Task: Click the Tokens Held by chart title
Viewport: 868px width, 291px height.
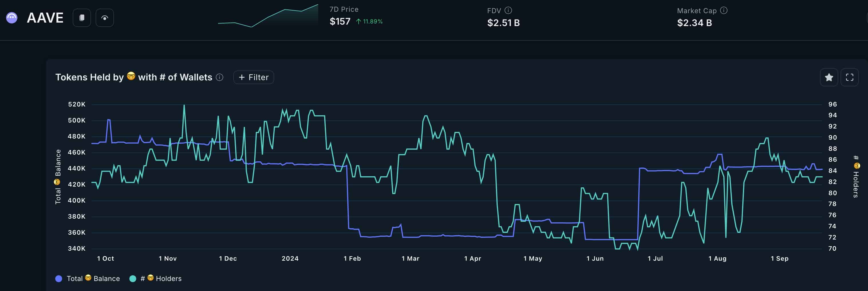Action: [x=134, y=77]
